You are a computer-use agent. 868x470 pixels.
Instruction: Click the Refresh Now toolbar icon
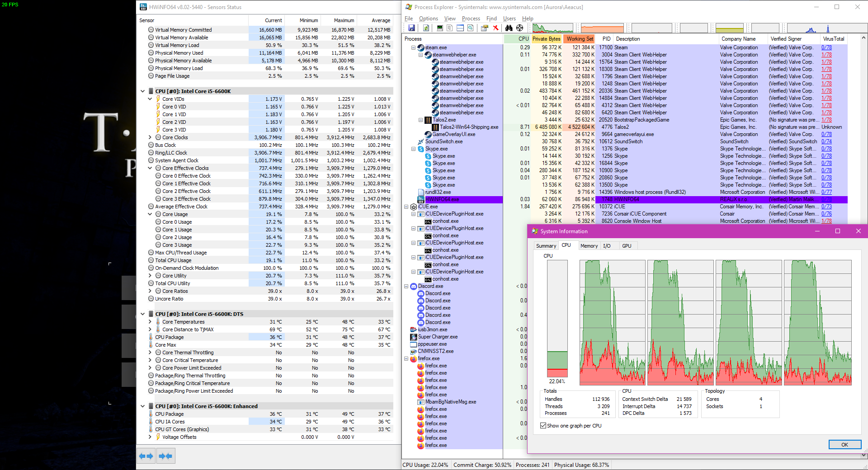(x=426, y=28)
